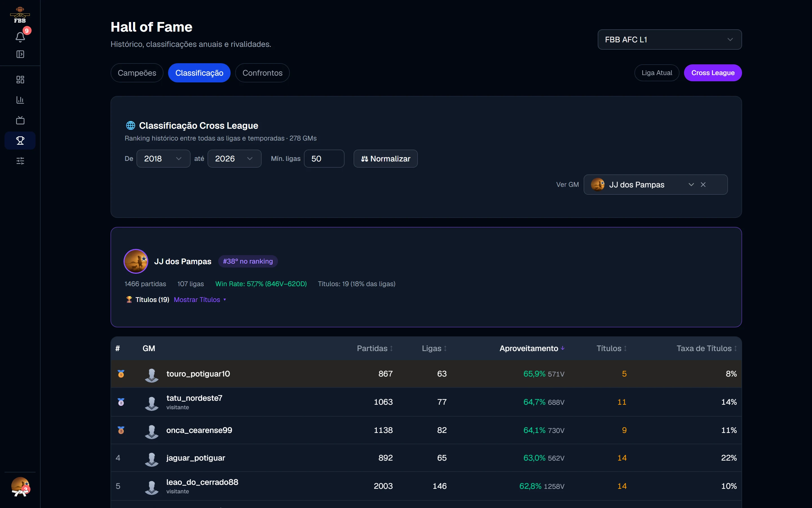
Task: Click onca_cearense99 GM name
Action: click(x=199, y=430)
